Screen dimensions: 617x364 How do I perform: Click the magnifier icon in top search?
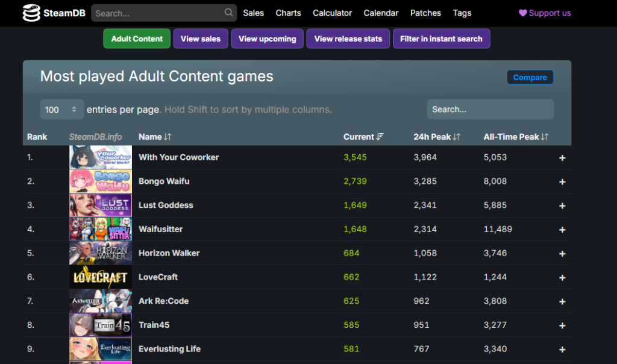pos(228,13)
